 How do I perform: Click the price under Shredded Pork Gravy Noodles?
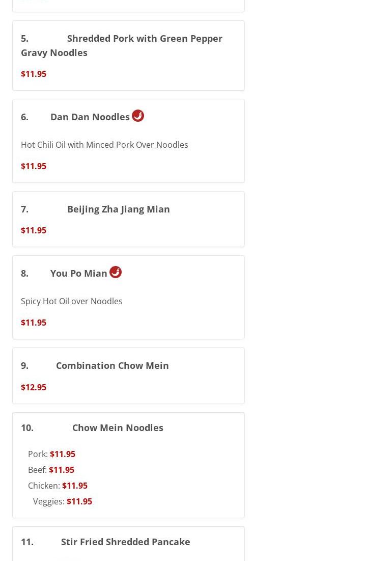pyautogui.click(x=34, y=74)
